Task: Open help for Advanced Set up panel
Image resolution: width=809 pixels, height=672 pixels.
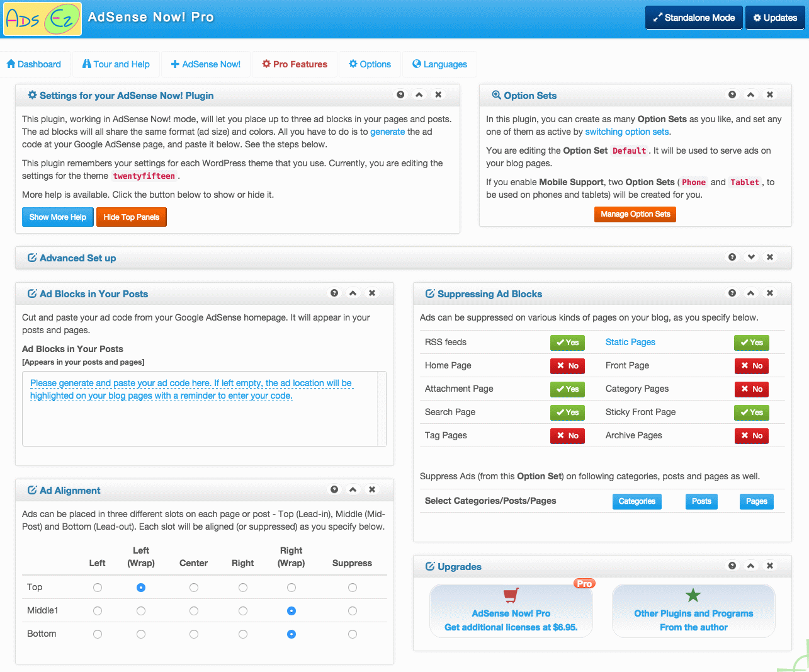Action: coord(732,257)
